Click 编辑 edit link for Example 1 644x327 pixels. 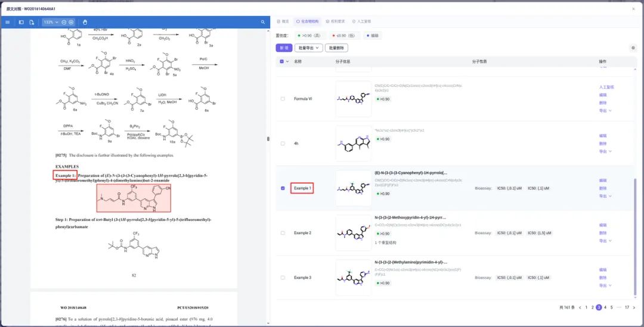pyautogui.click(x=602, y=180)
